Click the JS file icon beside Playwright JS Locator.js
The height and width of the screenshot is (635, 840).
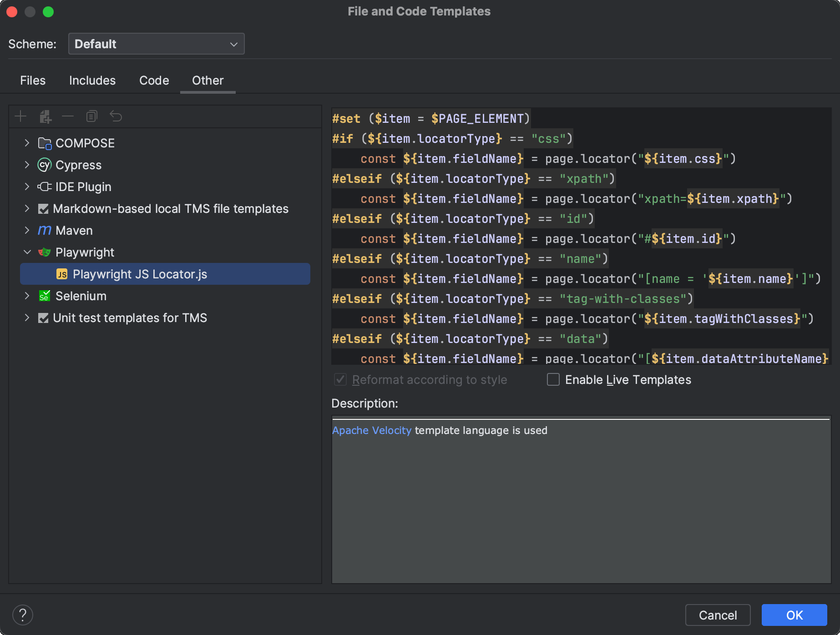62,274
